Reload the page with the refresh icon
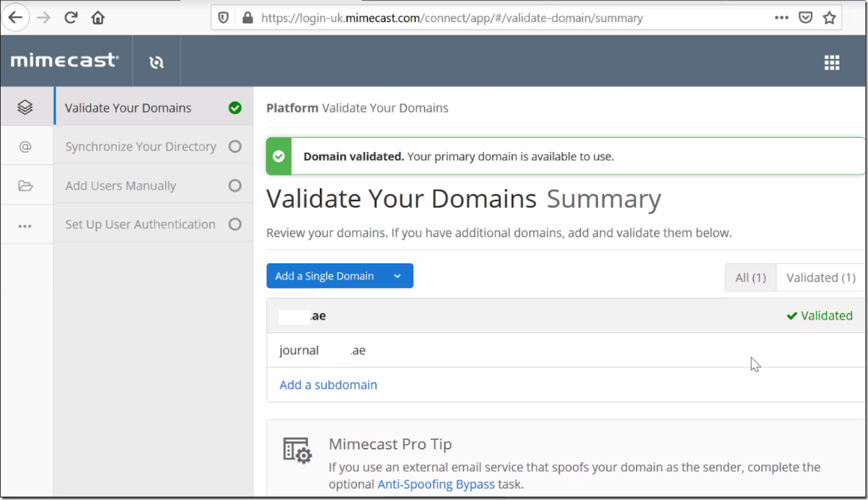 (71, 17)
